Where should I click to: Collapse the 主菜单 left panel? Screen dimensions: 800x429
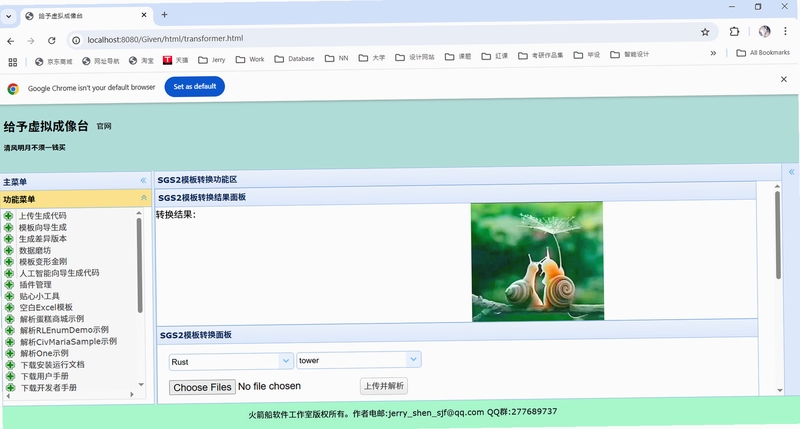tap(143, 180)
